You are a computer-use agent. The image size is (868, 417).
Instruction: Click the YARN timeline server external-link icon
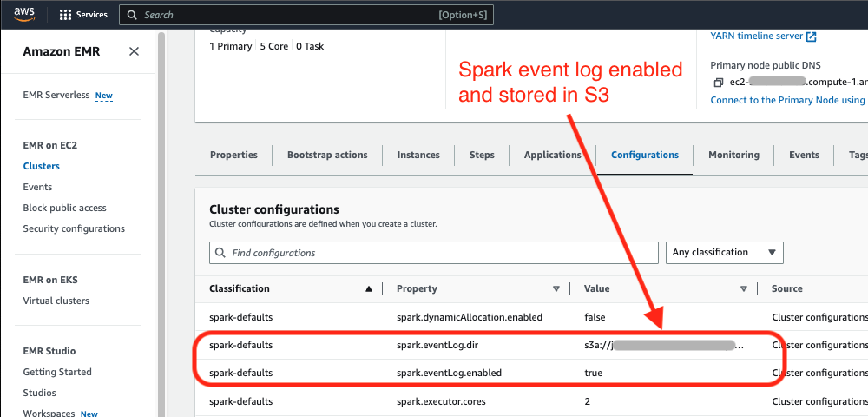[811, 36]
